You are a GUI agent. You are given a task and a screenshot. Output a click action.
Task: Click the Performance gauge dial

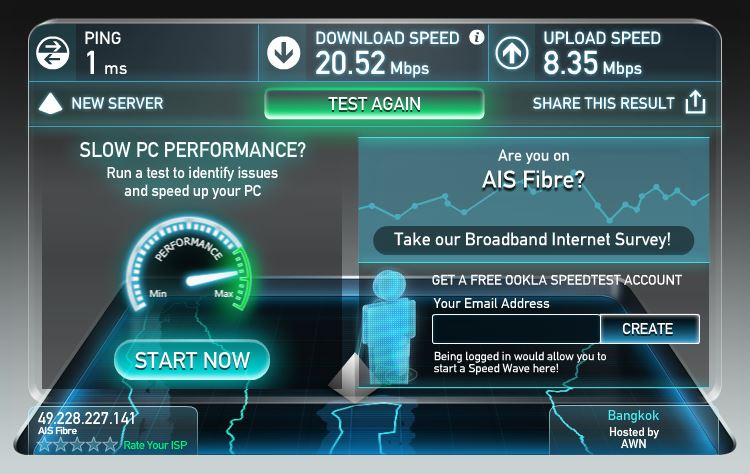coord(188,265)
